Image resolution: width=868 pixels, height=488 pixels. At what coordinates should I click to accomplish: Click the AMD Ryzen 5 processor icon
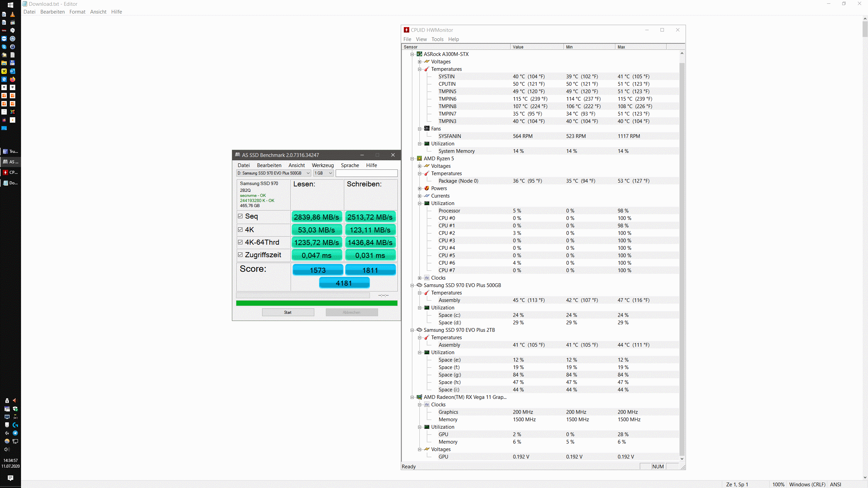click(x=419, y=159)
